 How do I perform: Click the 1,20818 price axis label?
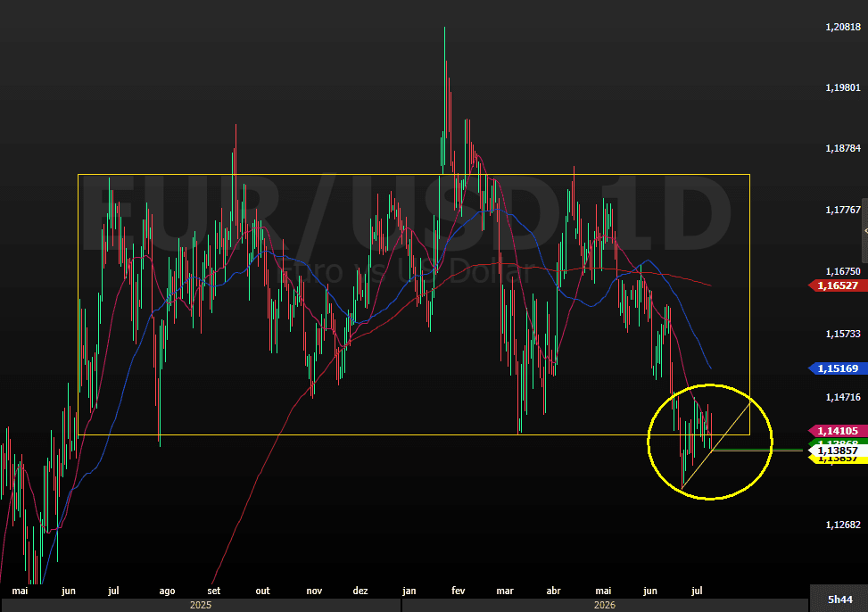pos(843,27)
